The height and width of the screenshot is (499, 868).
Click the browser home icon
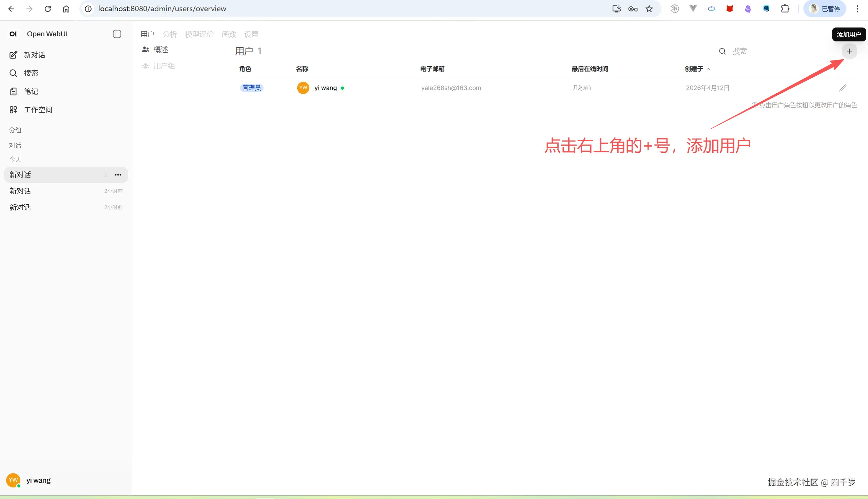(x=66, y=8)
